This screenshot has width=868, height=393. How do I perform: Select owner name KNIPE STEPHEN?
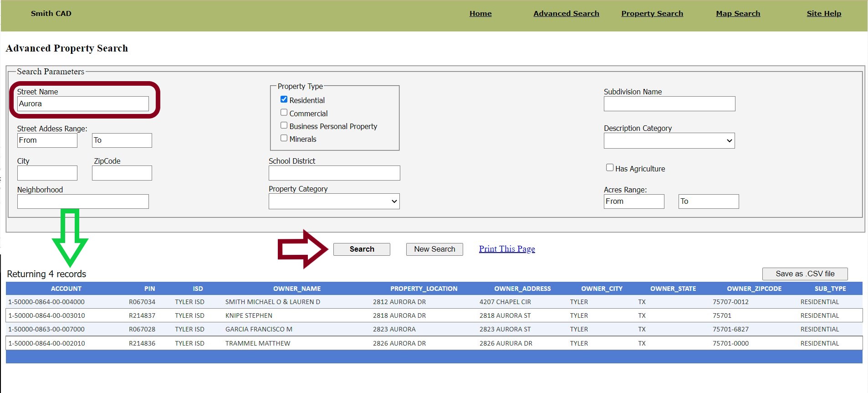point(249,315)
